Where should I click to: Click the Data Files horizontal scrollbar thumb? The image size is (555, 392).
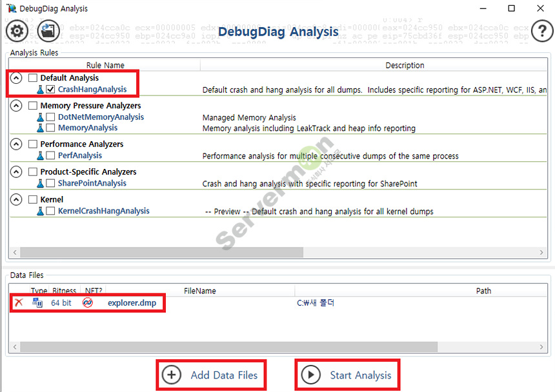(229, 347)
